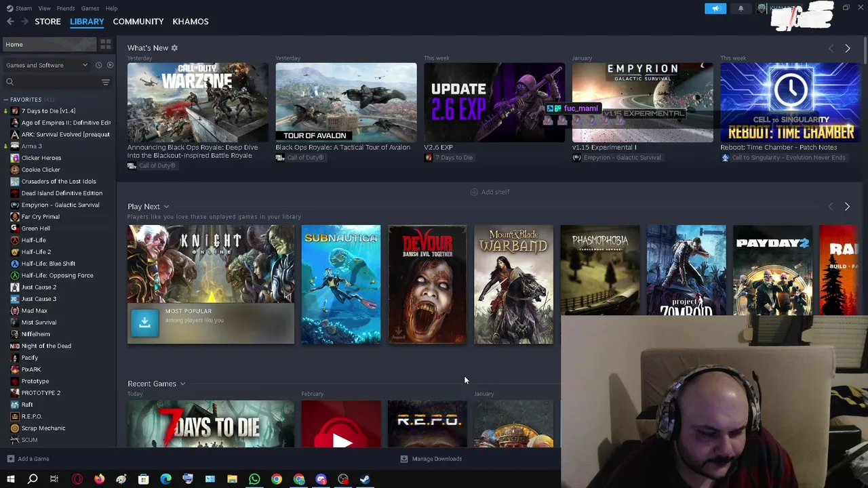Click ARK: Survival Evolved game icon

(x=15, y=134)
